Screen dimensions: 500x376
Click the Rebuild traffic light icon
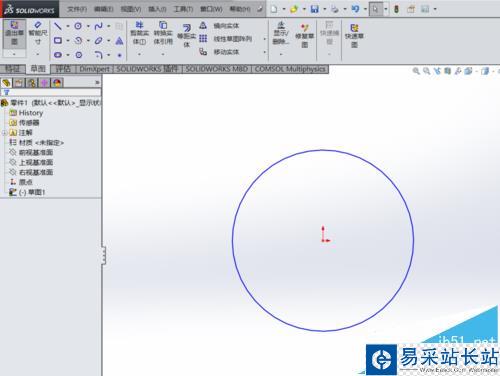pyautogui.click(x=396, y=9)
